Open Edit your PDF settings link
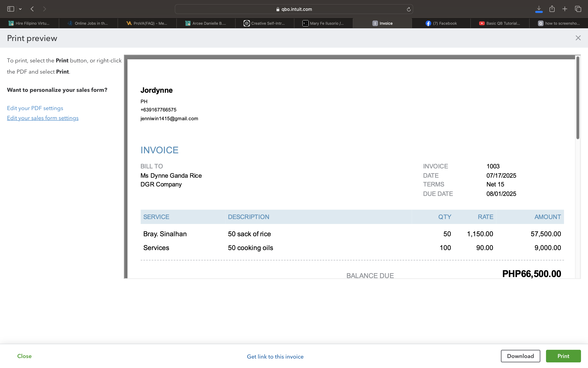588x368 pixels. tap(35, 108)
